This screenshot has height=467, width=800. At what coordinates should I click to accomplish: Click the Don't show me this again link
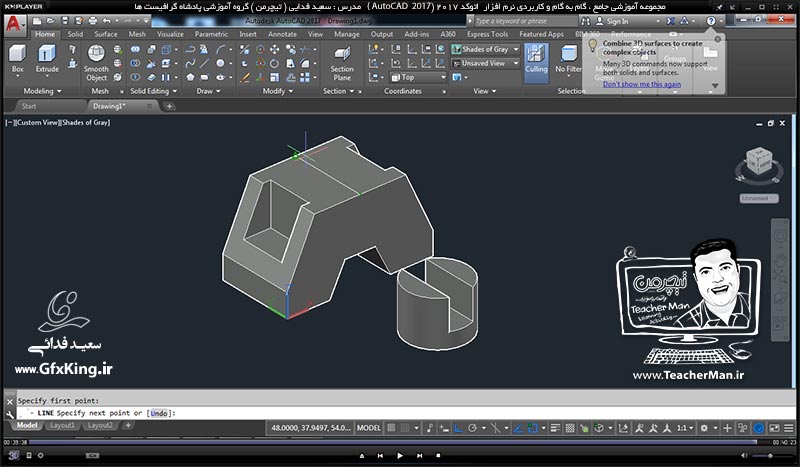click(x=642, y=84)
